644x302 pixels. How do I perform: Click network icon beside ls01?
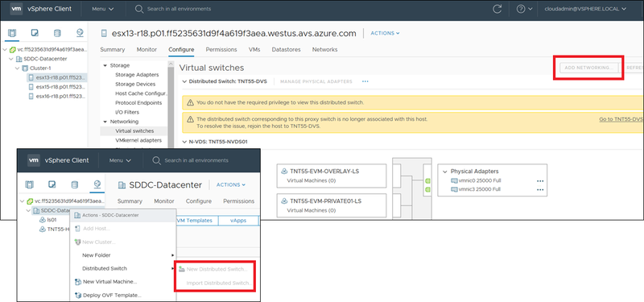click(43, 220)
